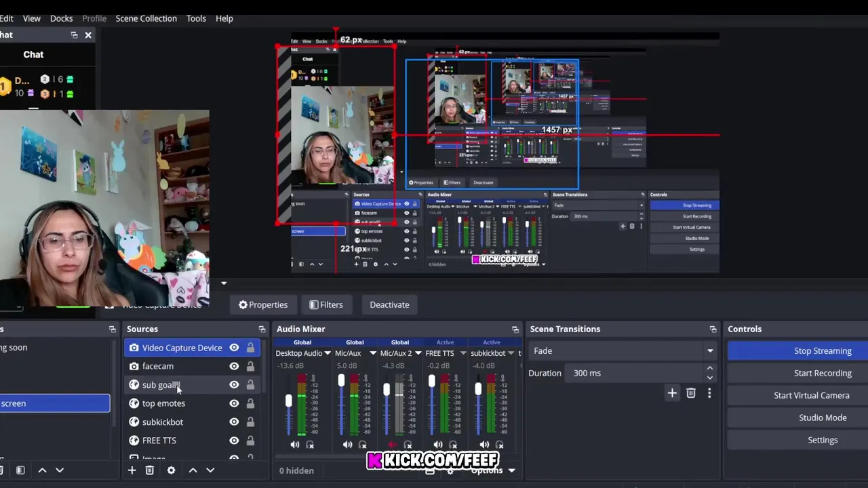Toggle Mic/Aux monitoring headphone icon
Viewport: 868px width, 488px height.
click(362, 445)
